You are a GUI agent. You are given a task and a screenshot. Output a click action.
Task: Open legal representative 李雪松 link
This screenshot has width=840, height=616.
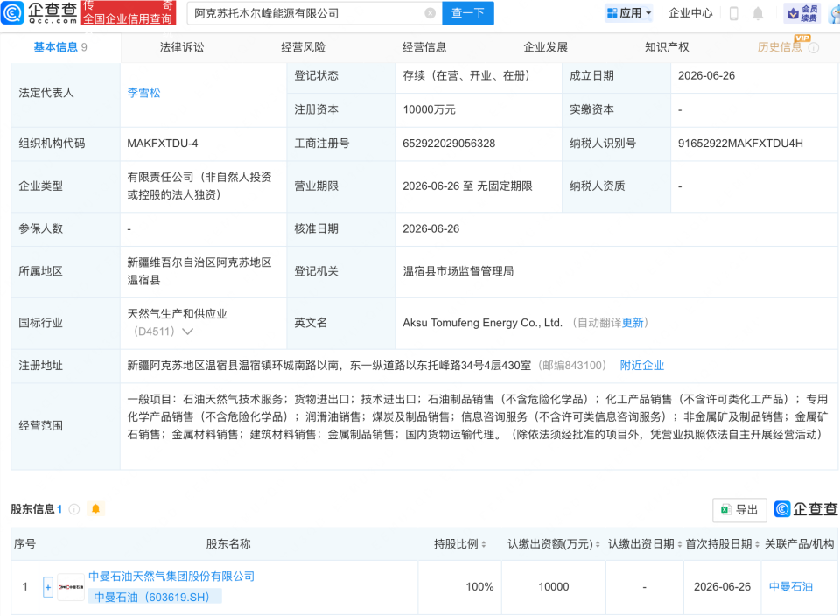point(143,93)
